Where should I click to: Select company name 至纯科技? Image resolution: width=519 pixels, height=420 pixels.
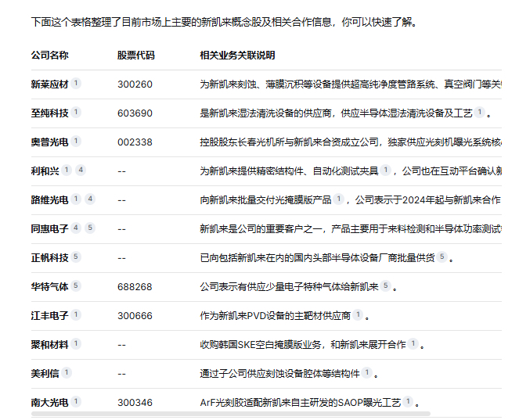coord(49,113)
